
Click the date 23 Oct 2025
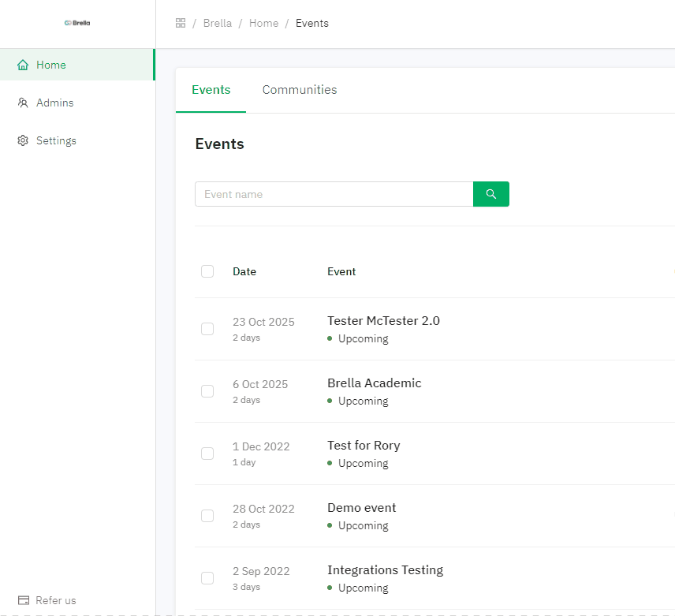point(263,322)
